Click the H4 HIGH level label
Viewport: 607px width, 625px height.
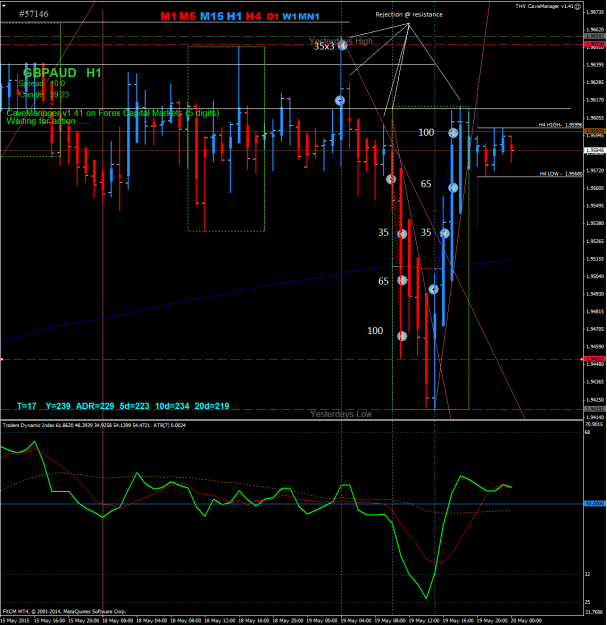pyautogui.click(x=560, y=125)
